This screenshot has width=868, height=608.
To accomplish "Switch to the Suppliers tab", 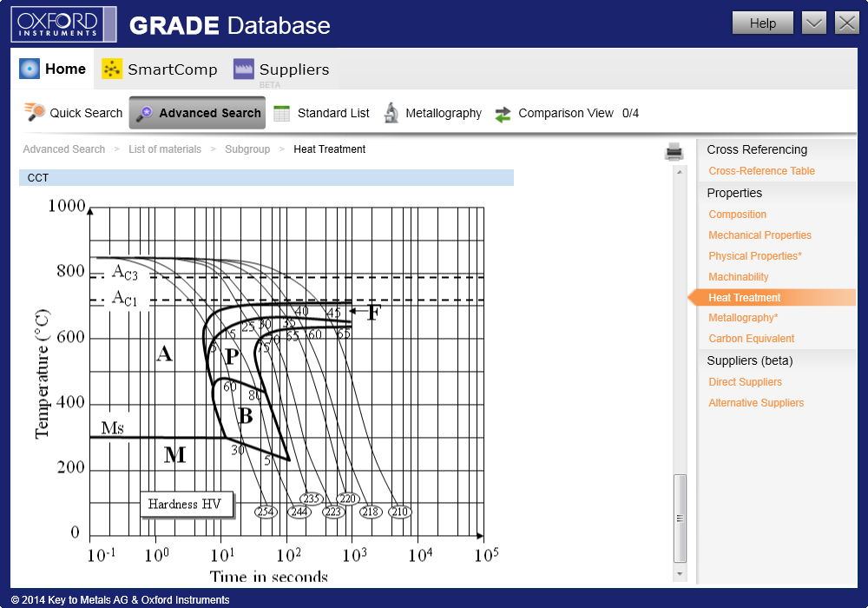I will (281, 69).
